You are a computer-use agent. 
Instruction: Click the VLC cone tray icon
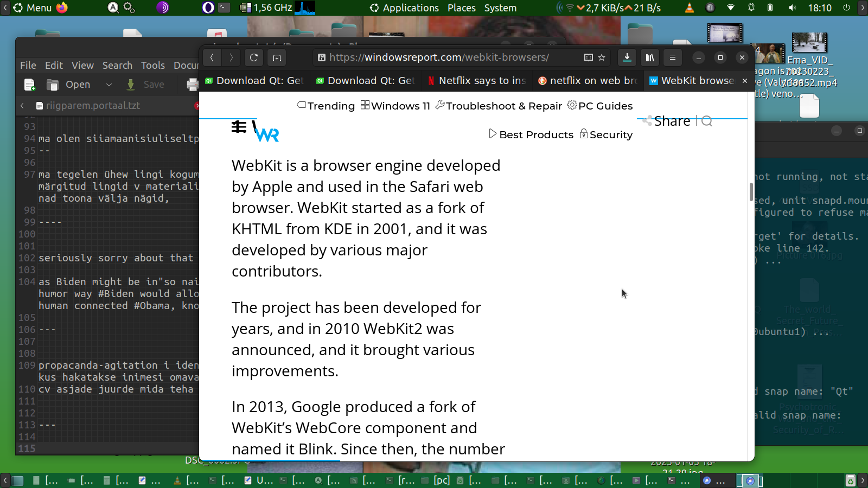click(690, 8)
